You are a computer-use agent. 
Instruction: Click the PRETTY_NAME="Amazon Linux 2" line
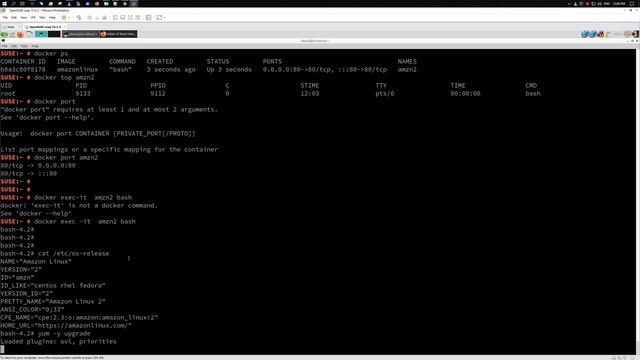coord(53,302)
